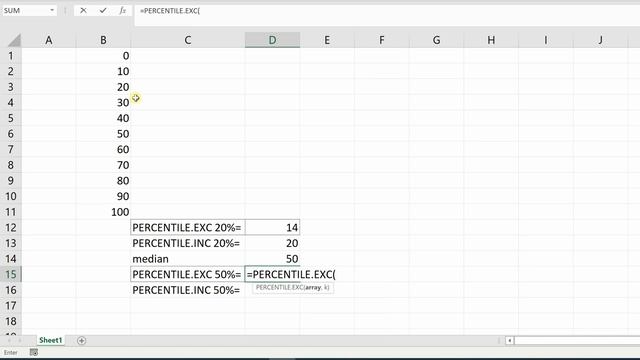Image resolution: width=640 pixels, height=360 pixels.
Task: Click array argument in function tooltip
Action: point(313,288)
